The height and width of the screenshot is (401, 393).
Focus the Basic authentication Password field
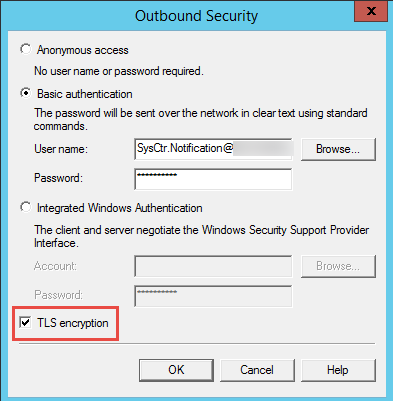[x=213, y=179]
